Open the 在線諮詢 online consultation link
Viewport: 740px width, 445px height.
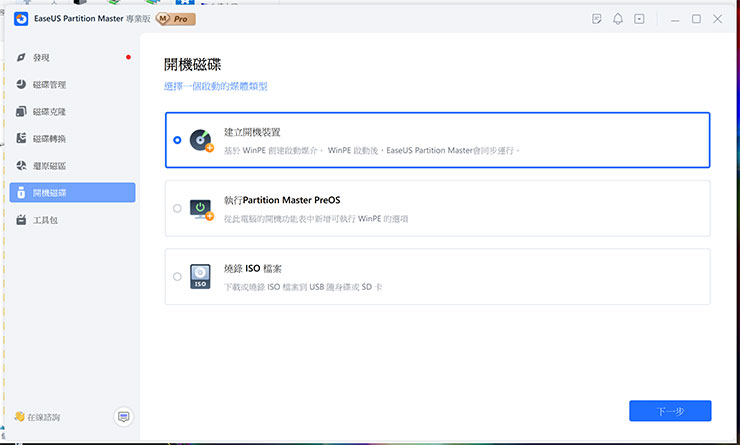tap(38, 417)
